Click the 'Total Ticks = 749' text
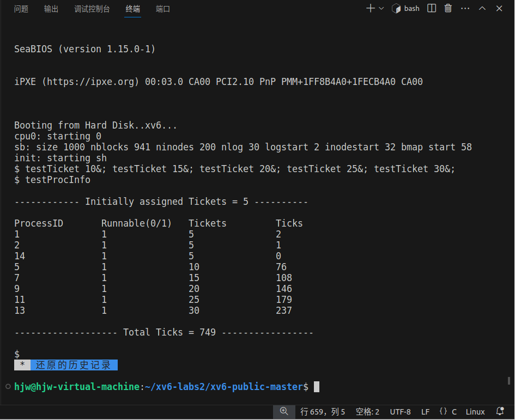Screen dimensions: 515x420 coord(169,332)
